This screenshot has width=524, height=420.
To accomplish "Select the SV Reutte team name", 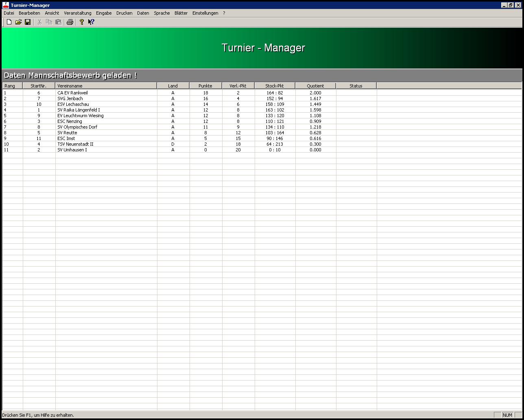I will [x=67, y=133].
